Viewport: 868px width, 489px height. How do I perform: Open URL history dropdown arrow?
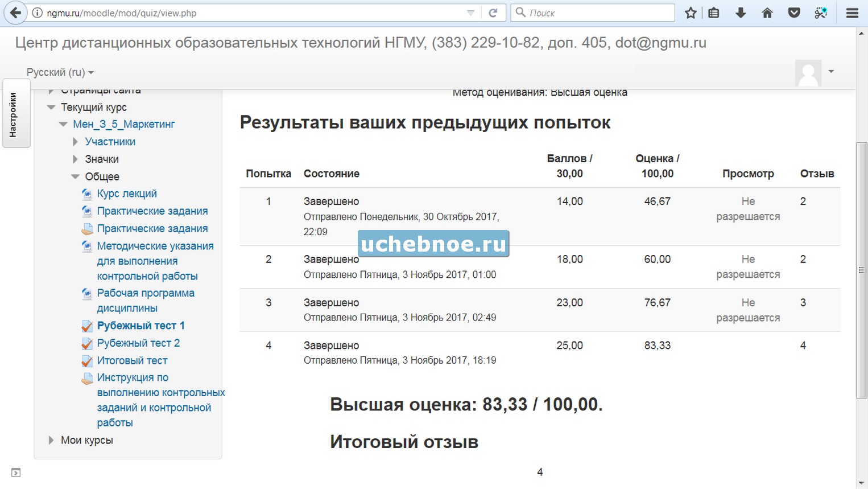(x=470, y=13)
